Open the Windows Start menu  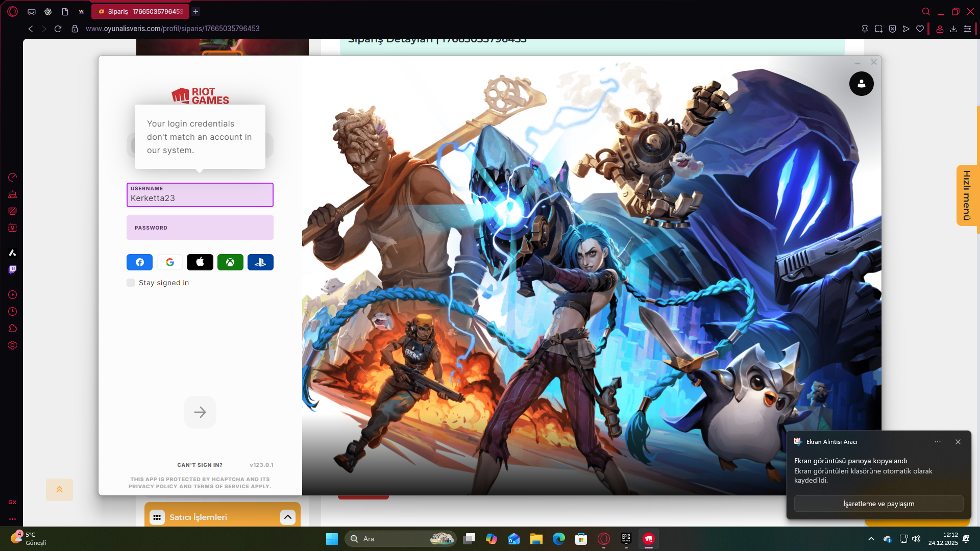click(332, 539)
